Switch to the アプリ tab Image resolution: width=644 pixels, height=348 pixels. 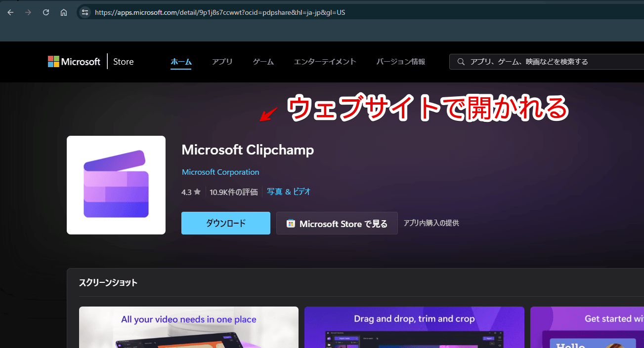[x=222, y=62]
